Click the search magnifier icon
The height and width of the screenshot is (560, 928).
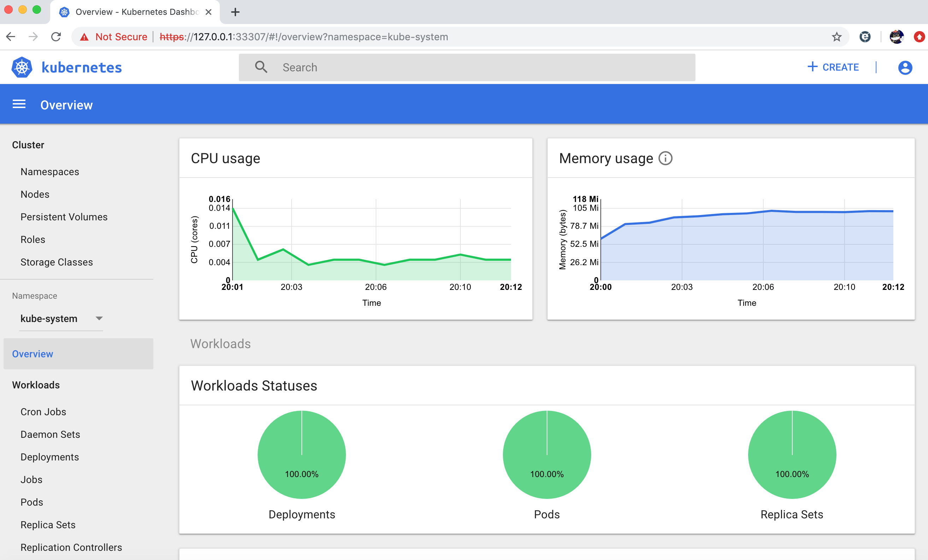coord(261,67)
